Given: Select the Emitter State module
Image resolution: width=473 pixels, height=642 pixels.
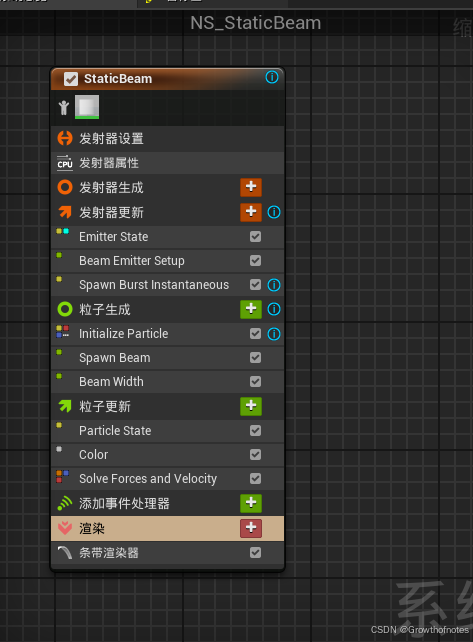Looking at the screenshot, I should point(167,237).
